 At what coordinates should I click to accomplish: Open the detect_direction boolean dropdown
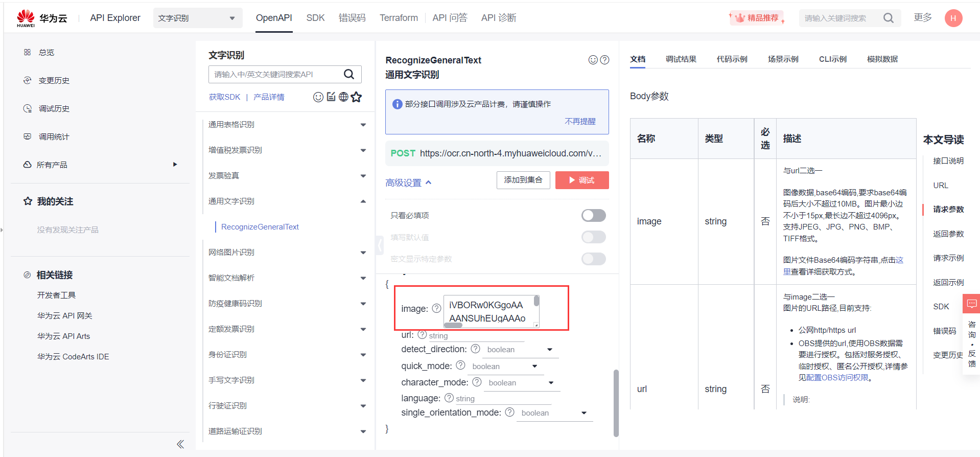520,350
